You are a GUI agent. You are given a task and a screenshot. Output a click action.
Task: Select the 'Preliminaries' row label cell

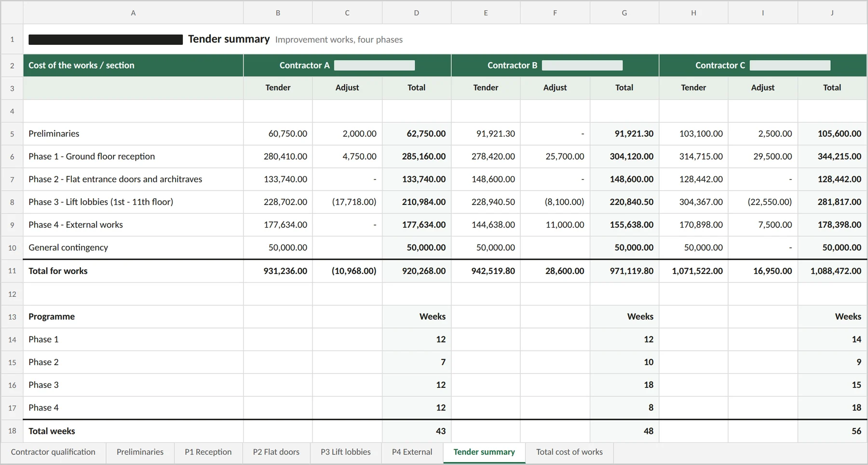click(133, 134)
